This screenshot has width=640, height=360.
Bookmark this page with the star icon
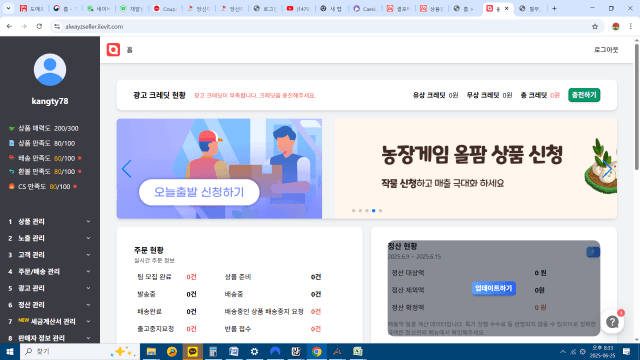pyautogui.click(x=595, y=27)
